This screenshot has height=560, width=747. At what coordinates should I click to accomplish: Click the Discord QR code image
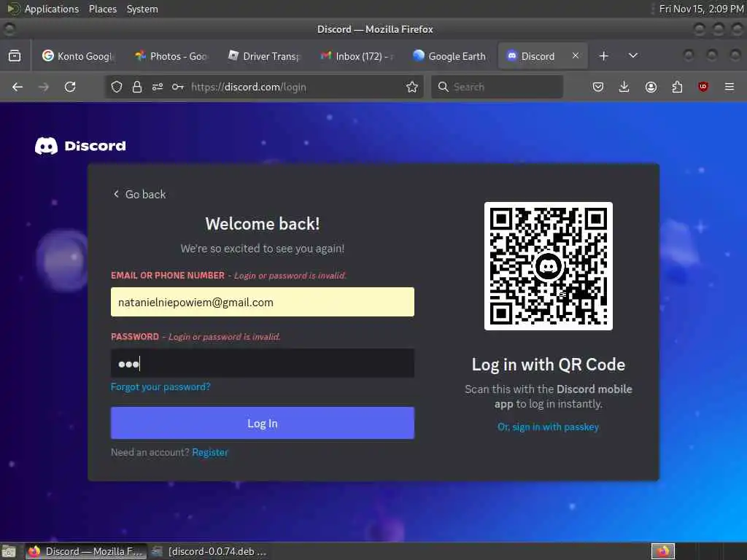tap(549, 265)
